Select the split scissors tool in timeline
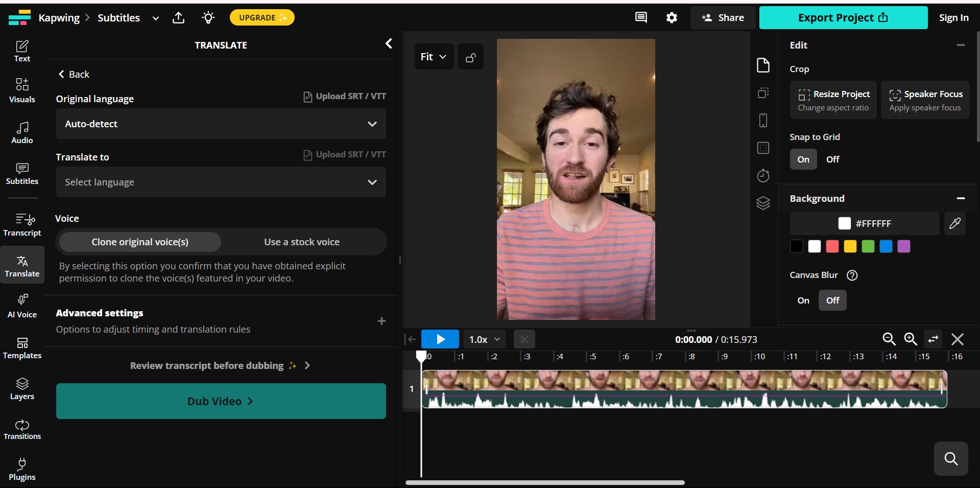The image size is (980, 488). click(524, 339)
